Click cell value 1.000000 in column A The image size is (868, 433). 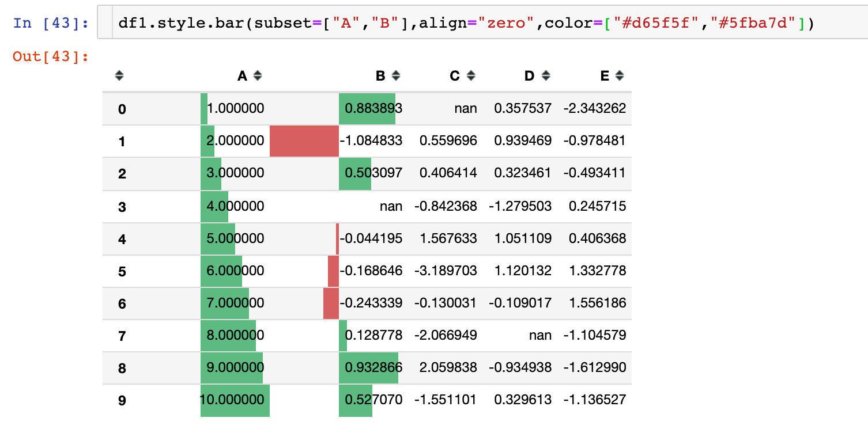235,108
